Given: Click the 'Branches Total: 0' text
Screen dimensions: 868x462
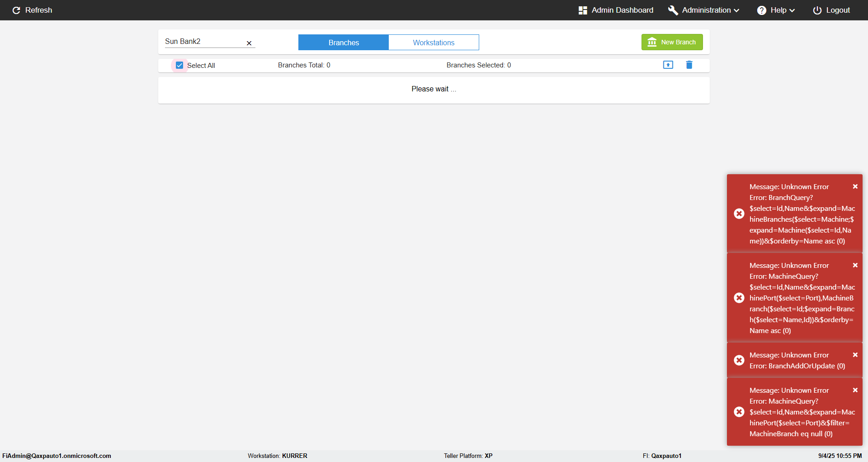Looking at the screenshot, I should click(x=304, y=65).
